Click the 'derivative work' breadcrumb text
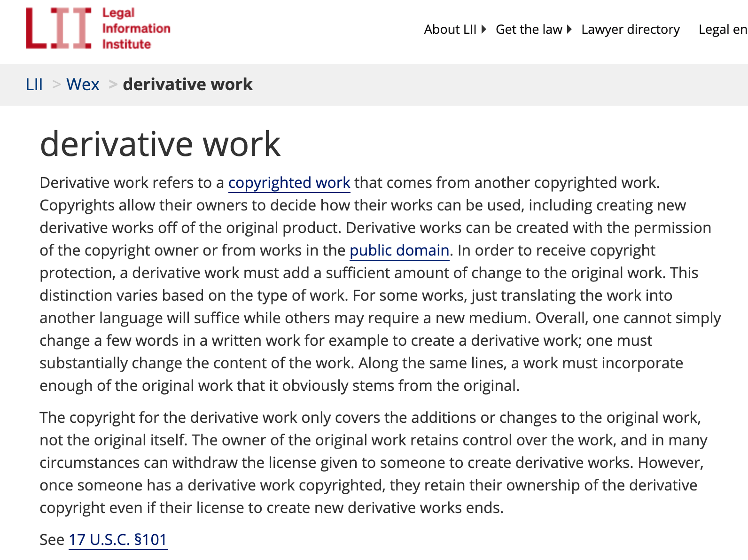 click(188, 85)
